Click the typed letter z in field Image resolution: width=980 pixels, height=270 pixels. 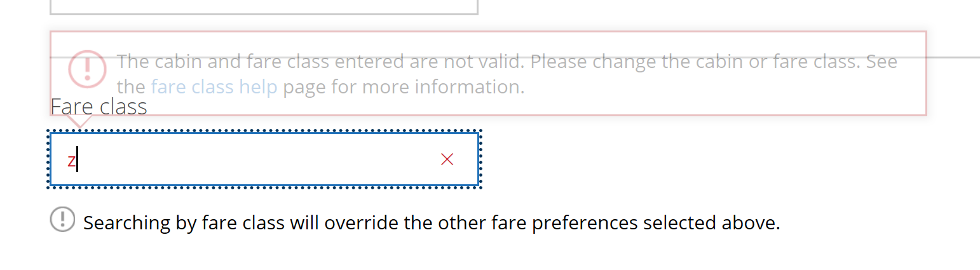pos(71,161)
